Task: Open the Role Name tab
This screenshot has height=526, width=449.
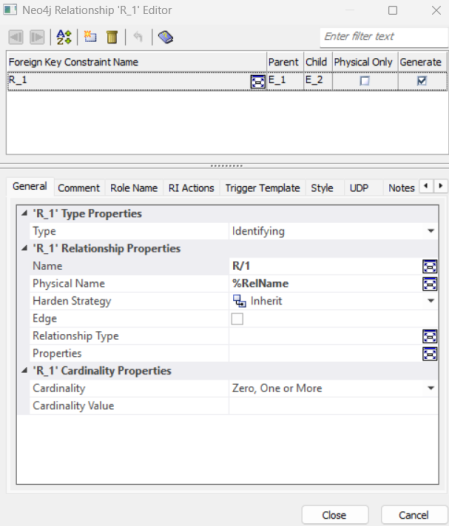Action: (134, 188)
